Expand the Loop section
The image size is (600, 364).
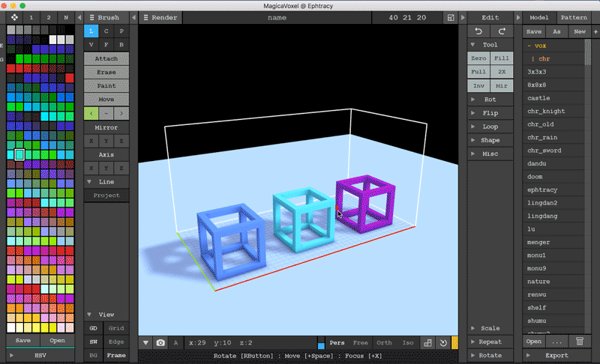click(x=490, y=127)
